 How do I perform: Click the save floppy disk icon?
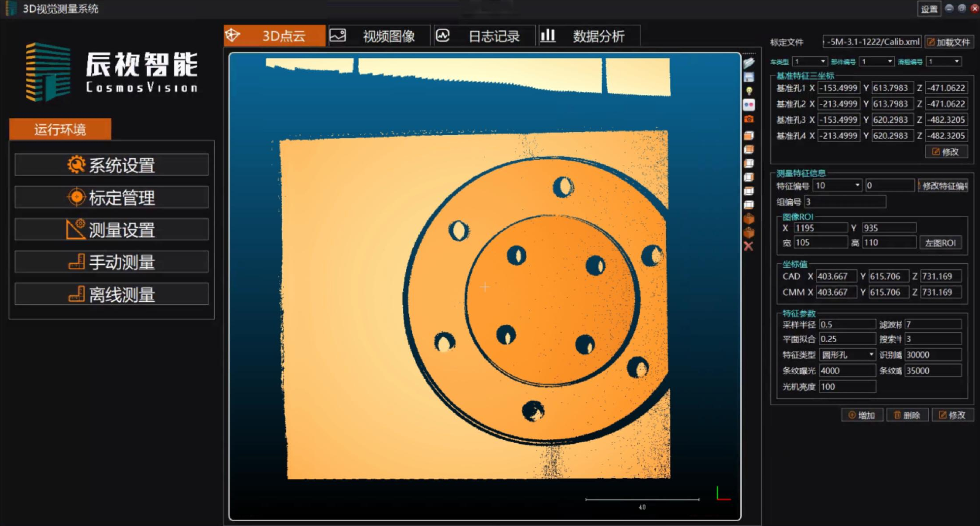(749, 77)
